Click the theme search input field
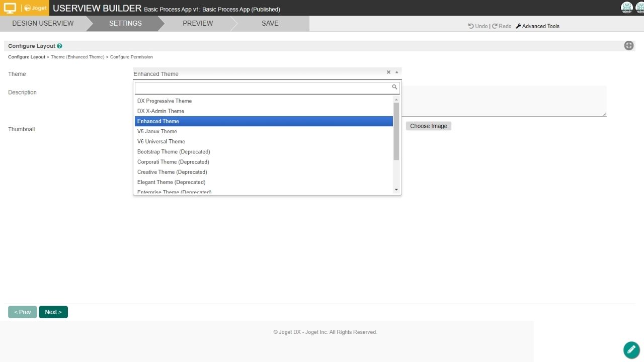Viewport: 644px width, 362px height. tap(262, 88)
